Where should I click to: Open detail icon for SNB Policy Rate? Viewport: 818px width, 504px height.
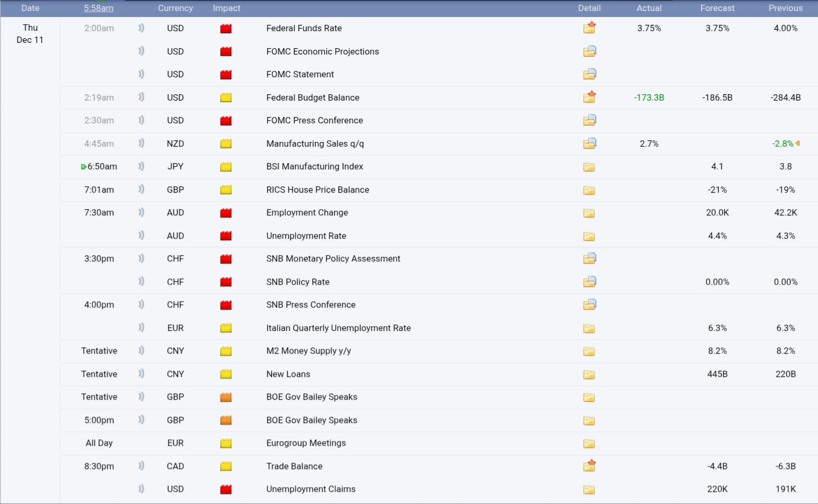589,282
